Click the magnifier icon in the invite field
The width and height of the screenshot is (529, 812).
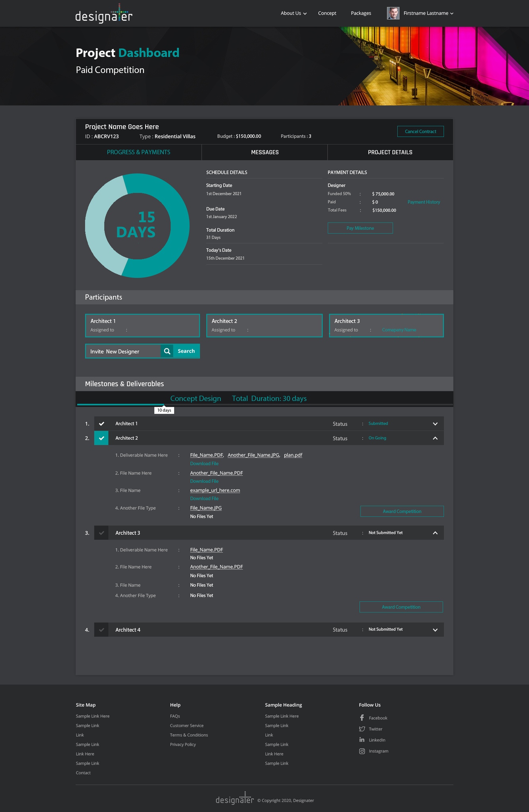click(x=167, y=351)
